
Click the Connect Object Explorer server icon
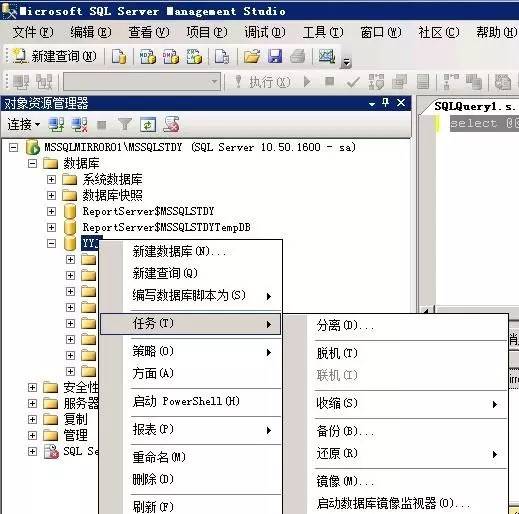coord(56,125)
